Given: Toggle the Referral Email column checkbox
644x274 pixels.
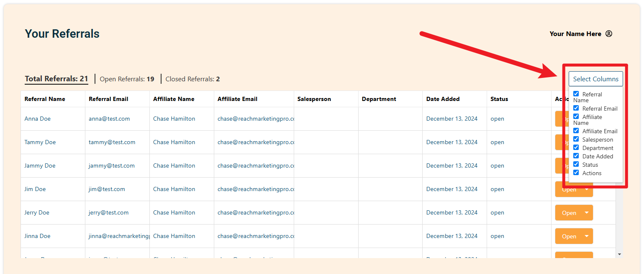Looking at the screenshot, I should (x=576, y=108).
